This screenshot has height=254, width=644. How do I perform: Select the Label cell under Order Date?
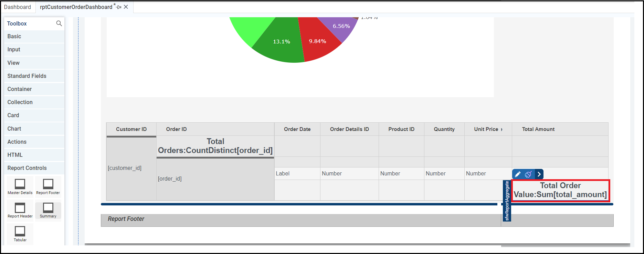click(x=297, y=174)
